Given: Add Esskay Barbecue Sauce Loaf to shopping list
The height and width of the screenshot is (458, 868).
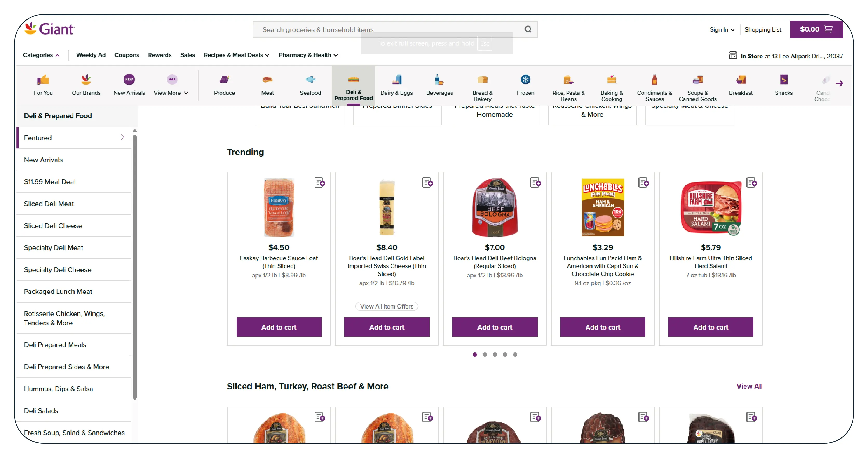Looking at the screenshot, I should click(319, 182).
